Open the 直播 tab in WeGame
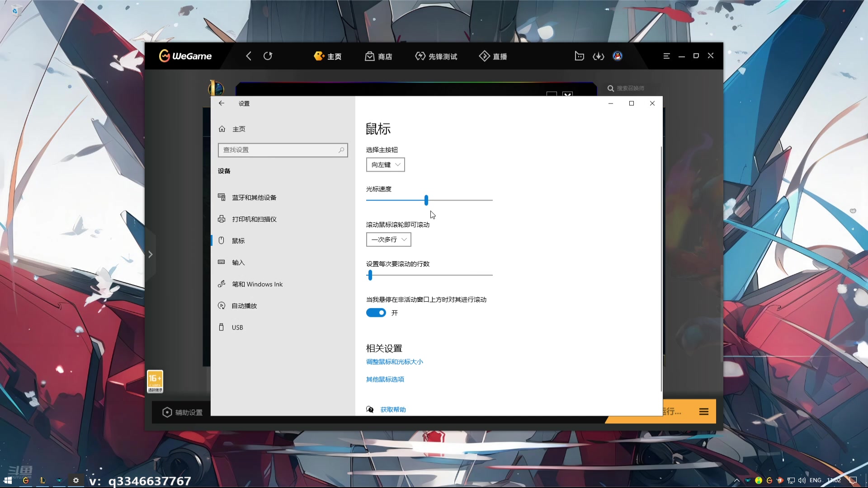868x488 pixels. 493,56
